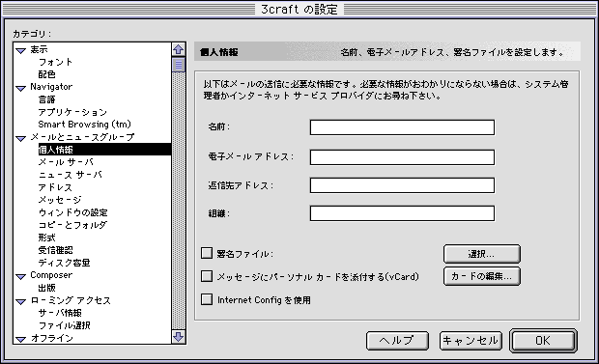Select サーバ情報 category item

pos(60,313)
